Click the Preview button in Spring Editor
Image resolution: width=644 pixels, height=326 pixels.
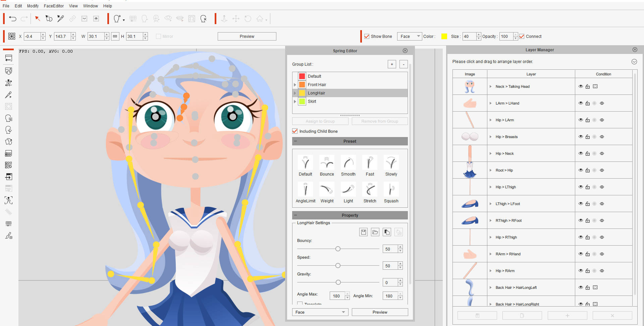tap(380, 312)
